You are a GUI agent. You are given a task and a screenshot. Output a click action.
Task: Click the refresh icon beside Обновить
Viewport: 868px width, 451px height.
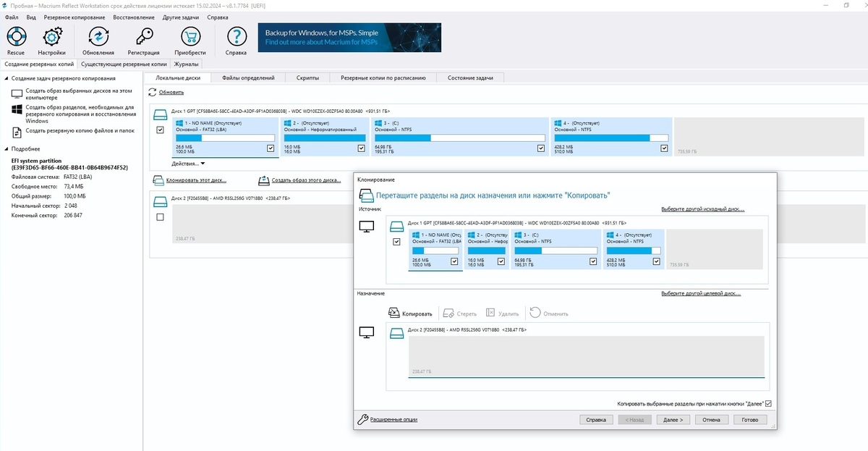(x=153, y=92)
